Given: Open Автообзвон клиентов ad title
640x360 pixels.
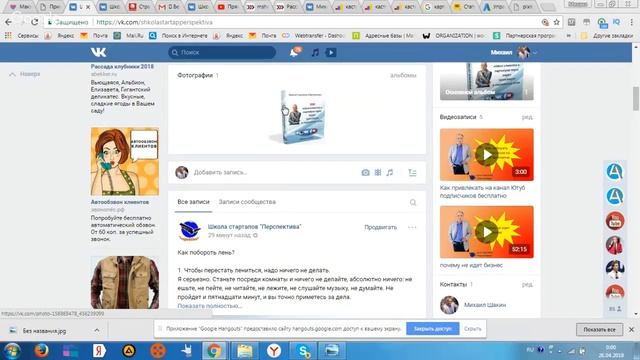Looking at the screenshot, I should point(120,202).
